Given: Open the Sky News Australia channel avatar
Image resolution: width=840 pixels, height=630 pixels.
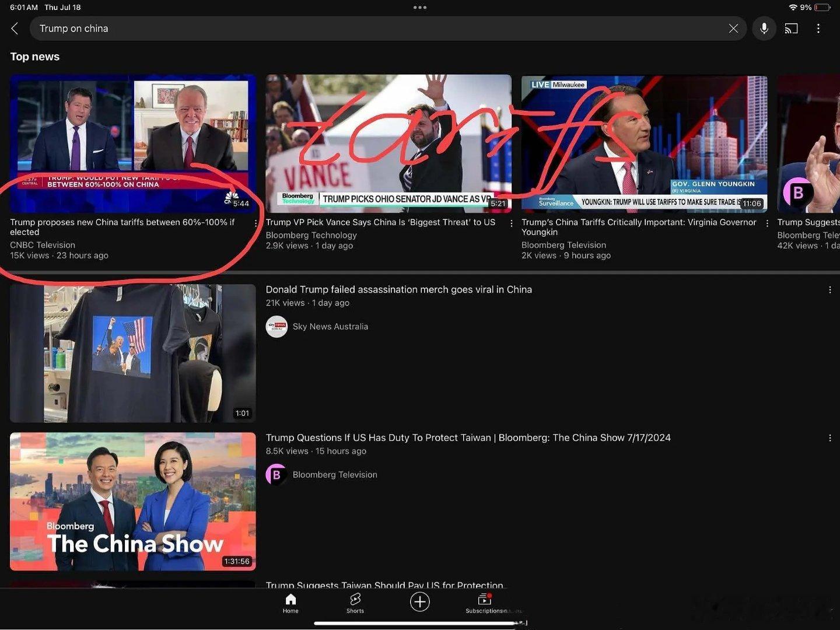Looking at the screenshot, I should coord(276,327).
